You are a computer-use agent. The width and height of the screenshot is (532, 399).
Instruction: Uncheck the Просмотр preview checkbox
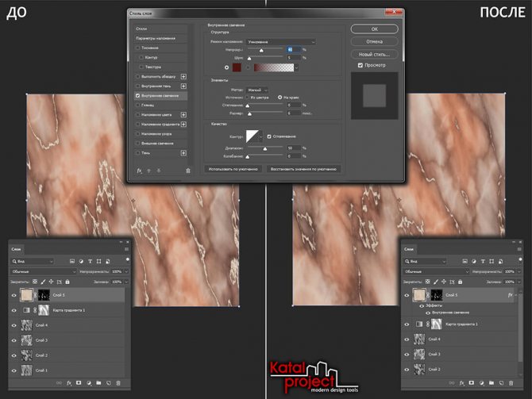pyautogui.click(x=360, y=64)
